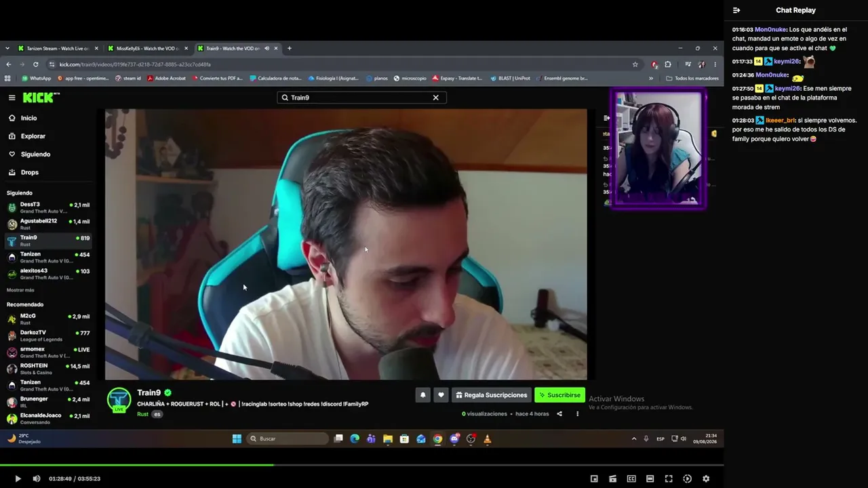Screen dimensions: 868x488
Task: Show hidden tray icons chevron
Action: (x=634, y=439)
